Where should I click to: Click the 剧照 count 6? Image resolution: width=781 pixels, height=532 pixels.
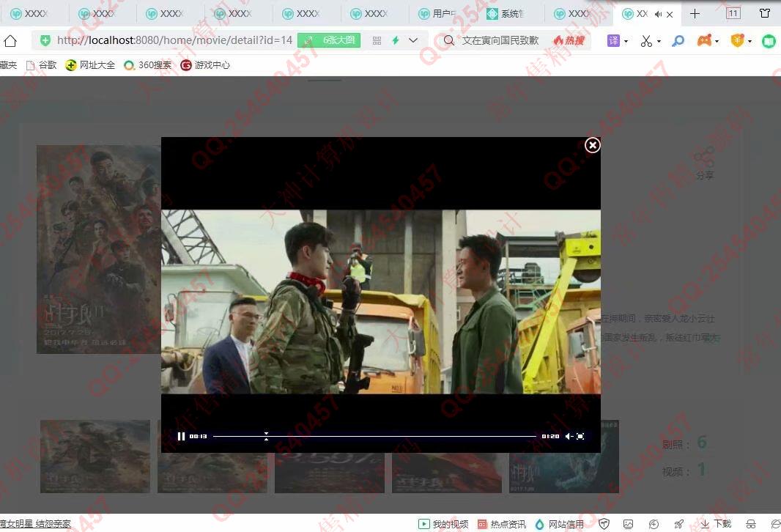702,443
